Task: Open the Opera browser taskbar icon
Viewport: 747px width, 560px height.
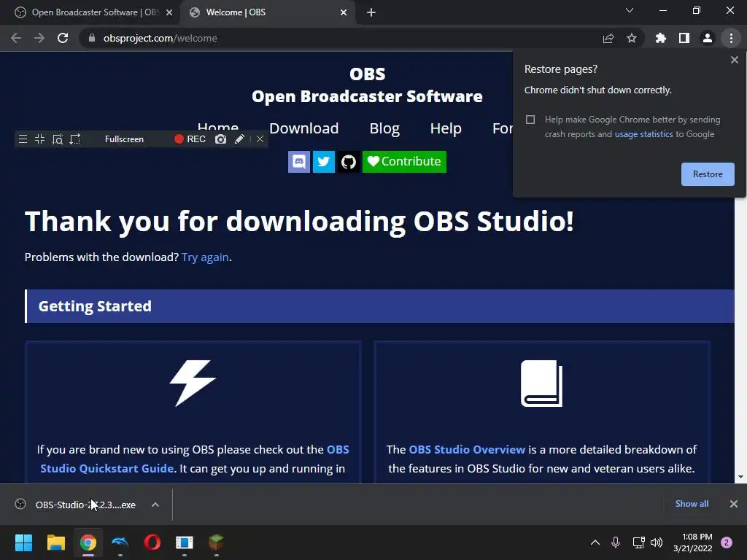Action: pos(152,542)
